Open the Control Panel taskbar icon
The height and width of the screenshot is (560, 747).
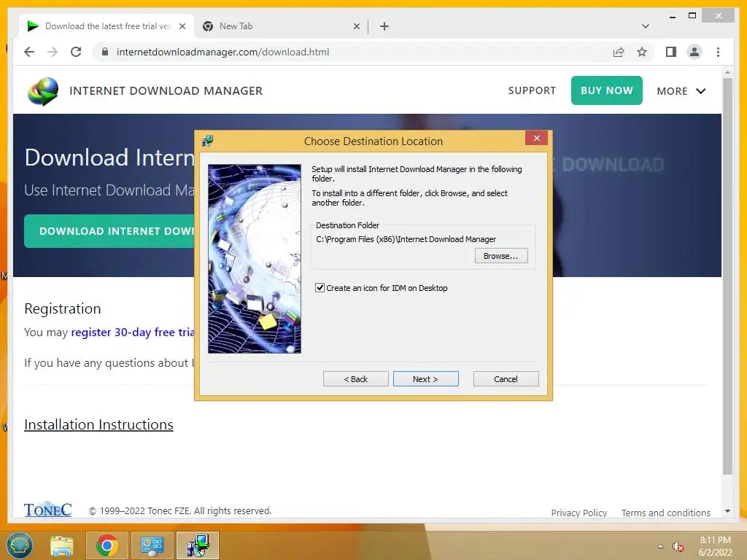[152, 545]
